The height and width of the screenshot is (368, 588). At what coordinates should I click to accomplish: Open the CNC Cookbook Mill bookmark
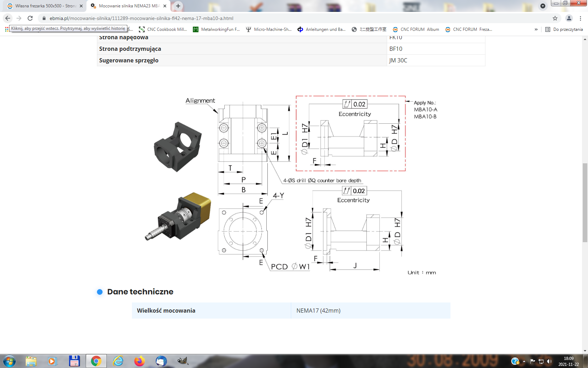point(163,29)
